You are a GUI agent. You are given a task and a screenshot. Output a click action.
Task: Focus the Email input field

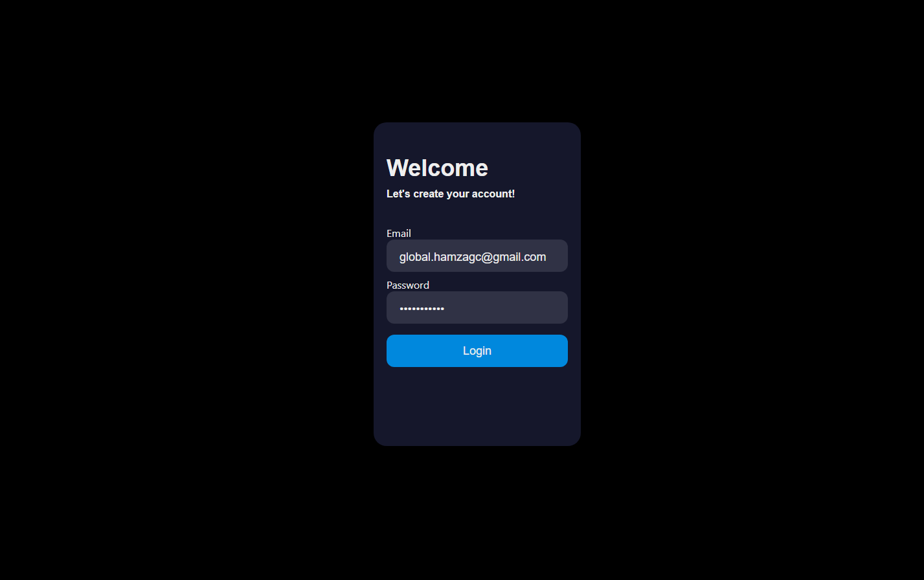(477, 256)
